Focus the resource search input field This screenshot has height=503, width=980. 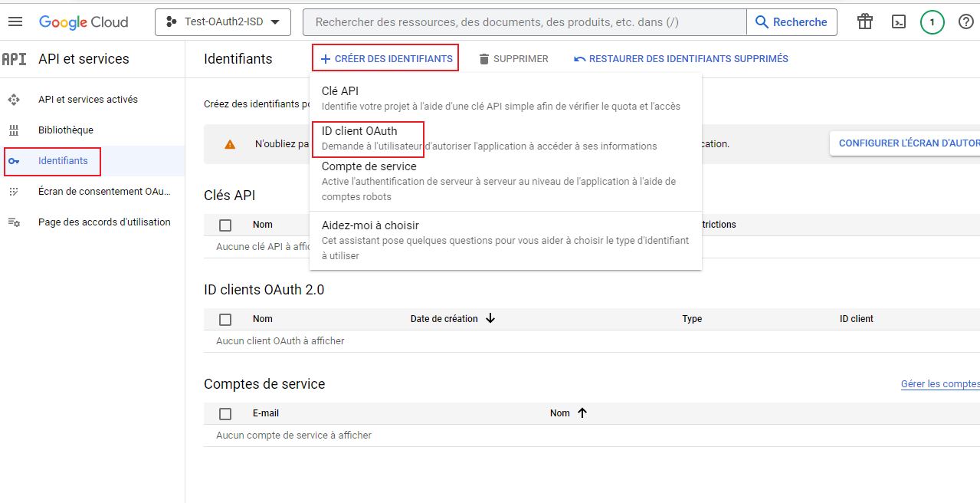click(x=525, y=22)
